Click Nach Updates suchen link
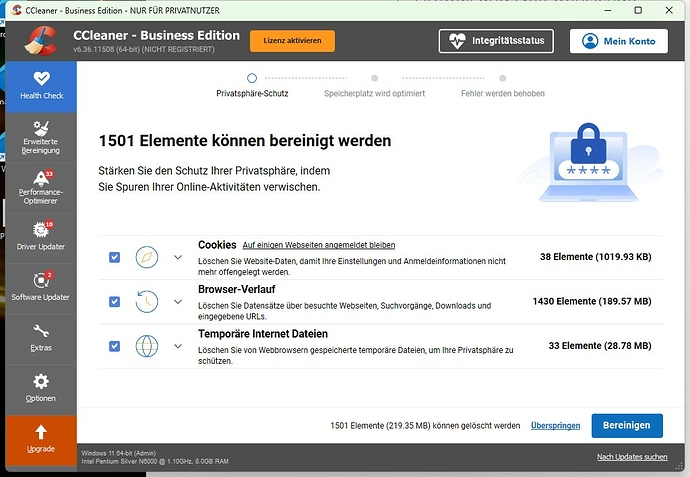 click(632, 457)
